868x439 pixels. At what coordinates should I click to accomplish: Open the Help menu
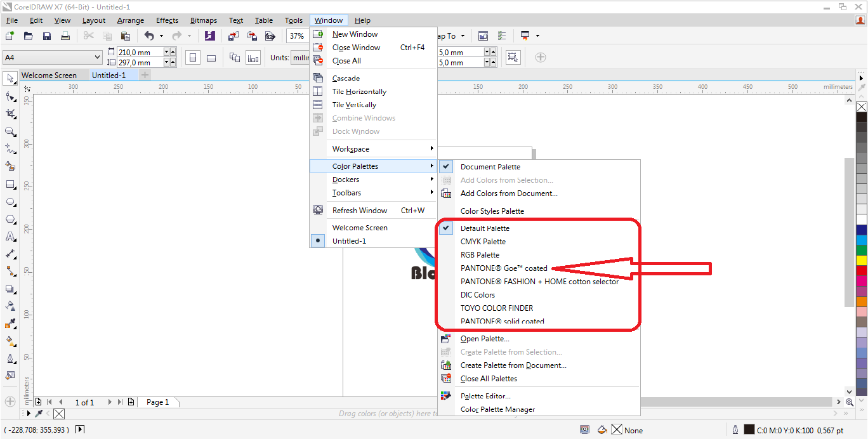tap(362, 20)
